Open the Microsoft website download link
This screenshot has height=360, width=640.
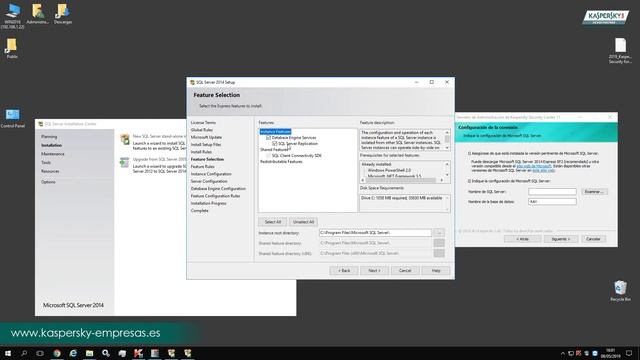tap(533, 166)
